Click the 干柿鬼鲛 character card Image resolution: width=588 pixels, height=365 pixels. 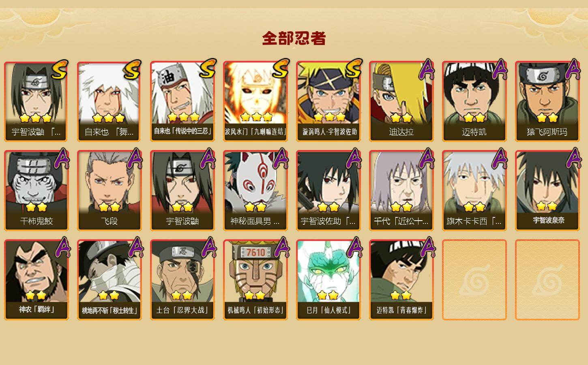(x=36, y=191)
